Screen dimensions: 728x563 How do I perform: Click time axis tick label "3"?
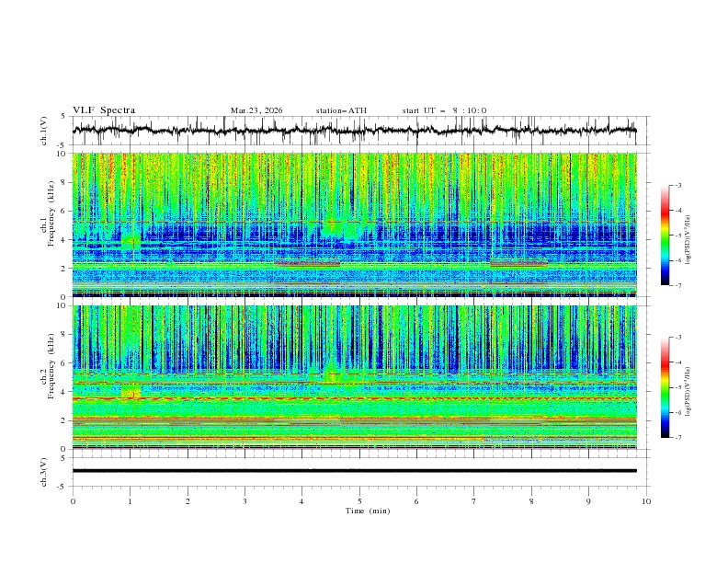(245, 501)
